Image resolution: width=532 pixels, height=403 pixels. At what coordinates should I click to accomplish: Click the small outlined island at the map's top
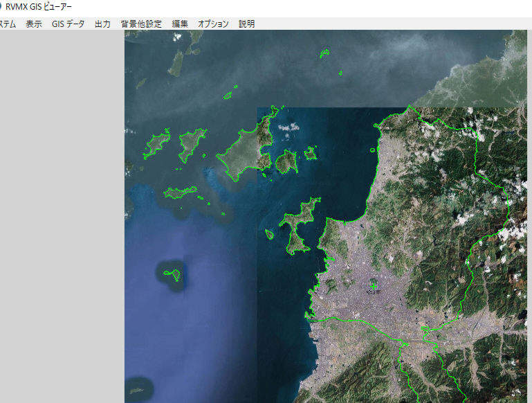[324, 53]
